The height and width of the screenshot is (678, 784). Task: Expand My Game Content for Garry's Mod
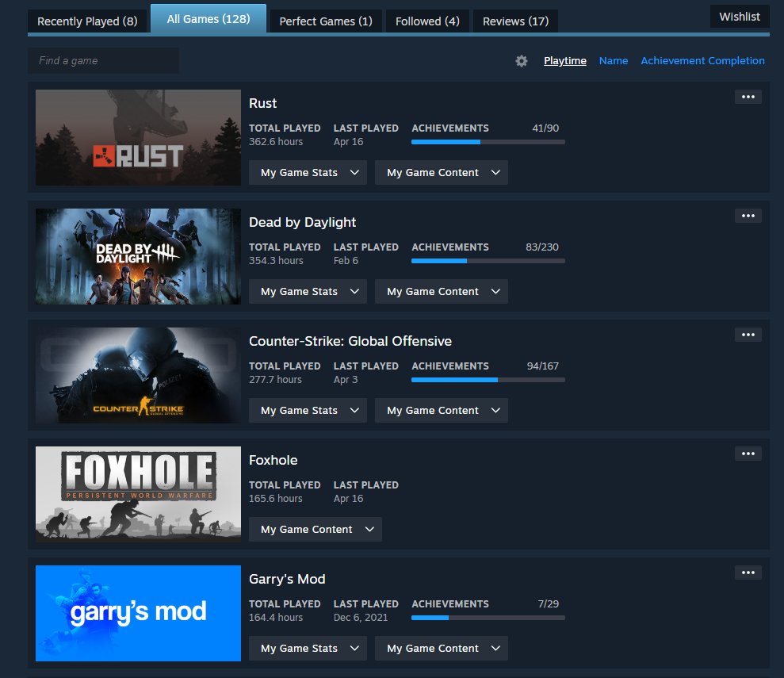442,649
